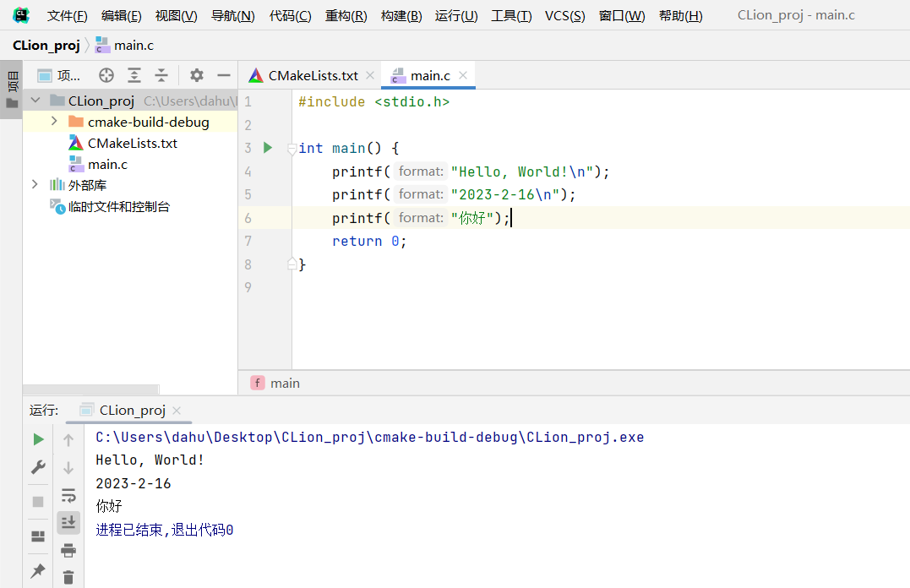Click the expand all icon in project panel

(134, 75)
